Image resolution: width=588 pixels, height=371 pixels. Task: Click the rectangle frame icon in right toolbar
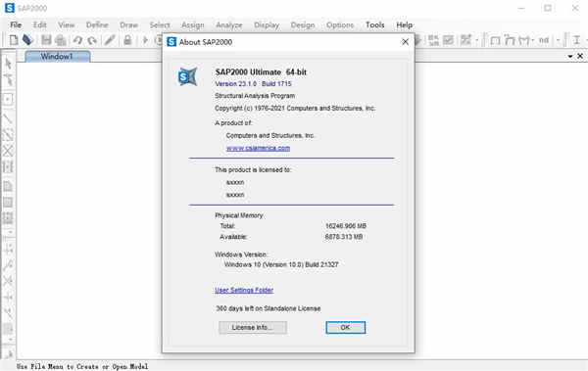495,40
